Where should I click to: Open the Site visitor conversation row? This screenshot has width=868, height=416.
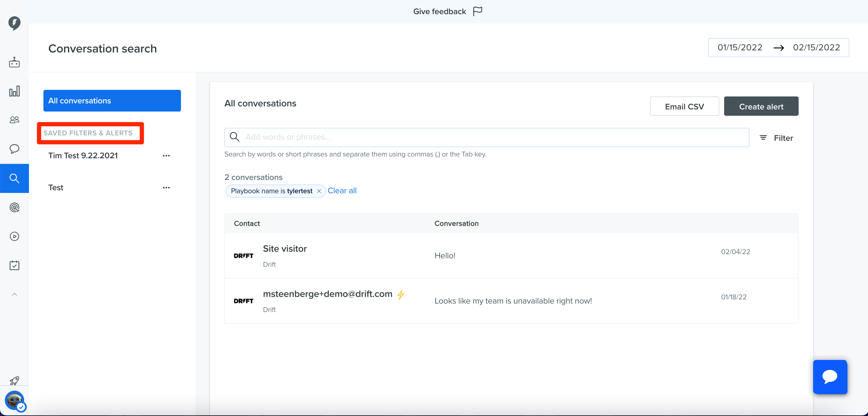point(511,256)
